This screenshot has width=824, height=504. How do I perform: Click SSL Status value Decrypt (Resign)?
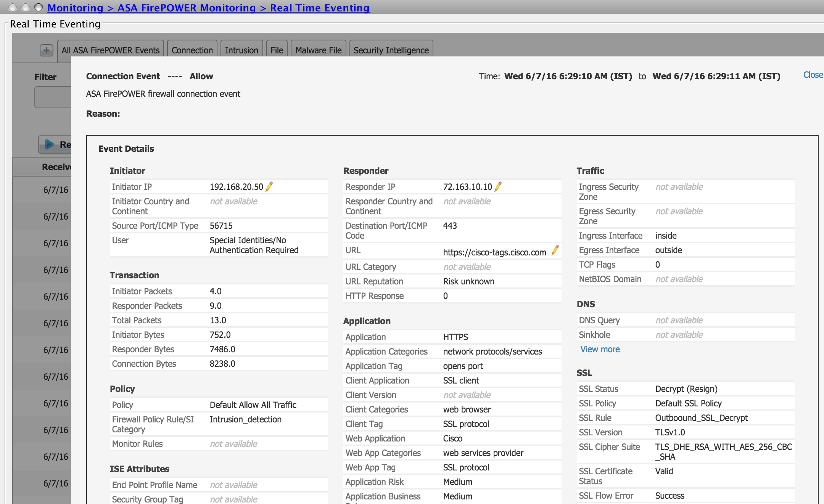(x=686, y=389)
